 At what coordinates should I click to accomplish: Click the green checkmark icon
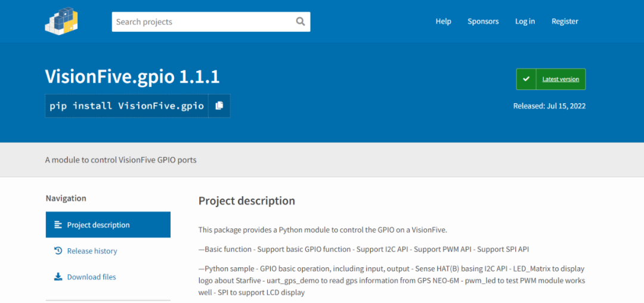coord(526,79)
